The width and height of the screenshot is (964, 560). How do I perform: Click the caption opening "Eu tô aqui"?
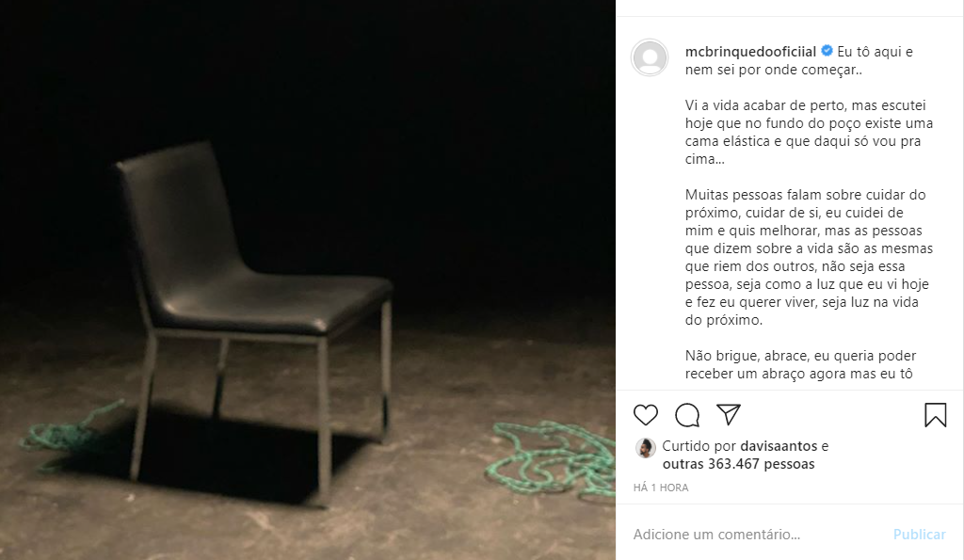[x=875, y=52]
